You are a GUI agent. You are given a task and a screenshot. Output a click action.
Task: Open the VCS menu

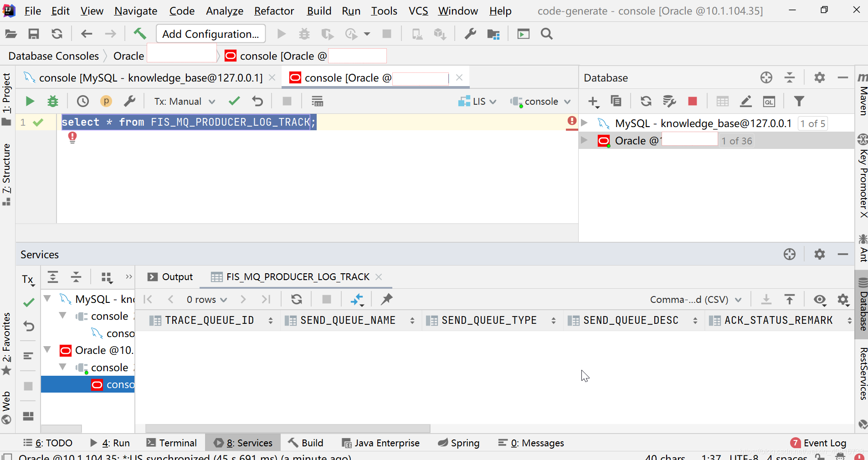(418, 11)
